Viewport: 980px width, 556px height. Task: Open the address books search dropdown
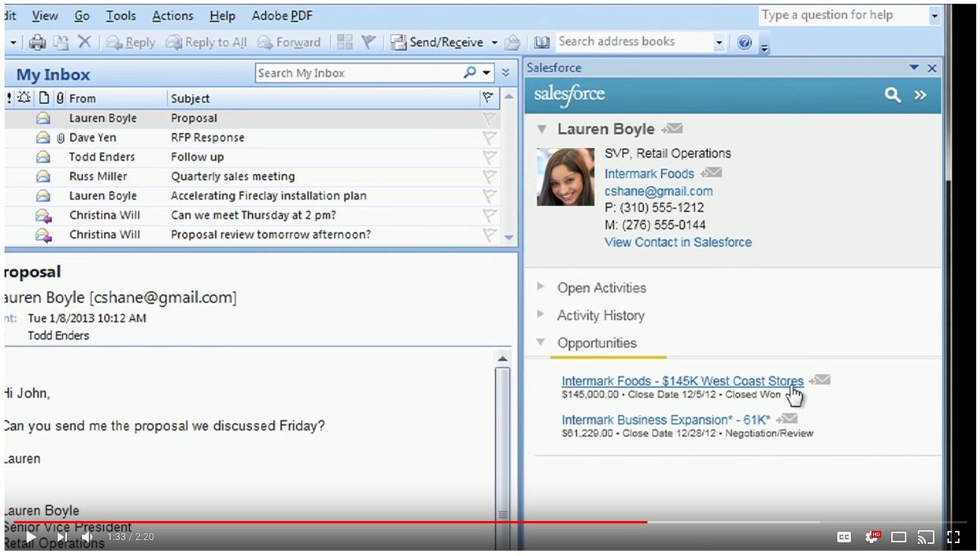coord(719,43)
